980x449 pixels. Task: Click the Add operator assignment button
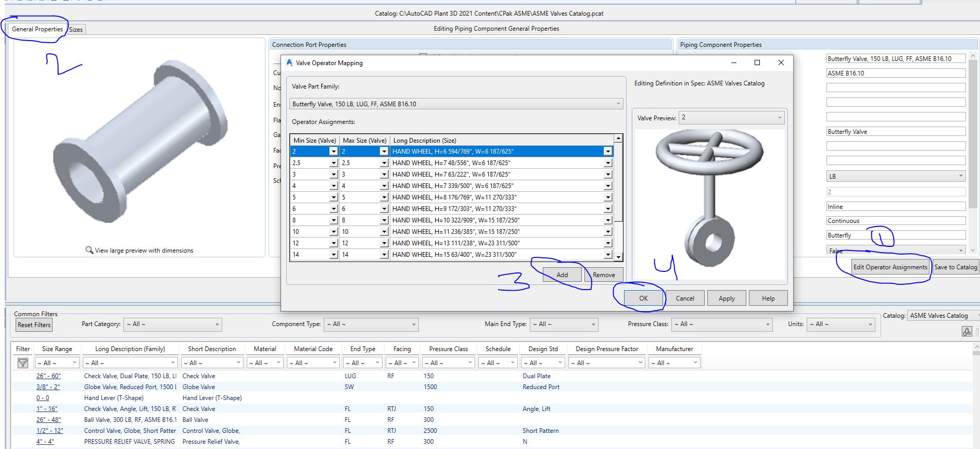coord(562,275)
